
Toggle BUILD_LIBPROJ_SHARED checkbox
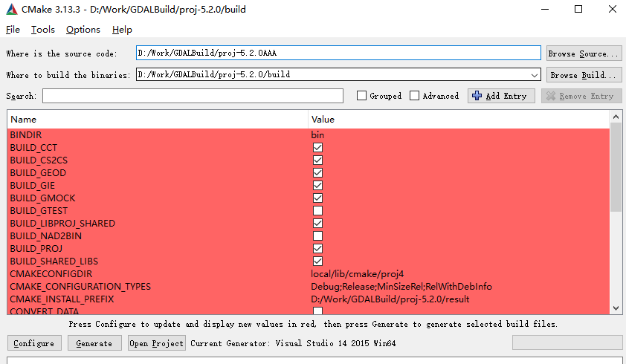pyautogui.click(x=317, y=224)
